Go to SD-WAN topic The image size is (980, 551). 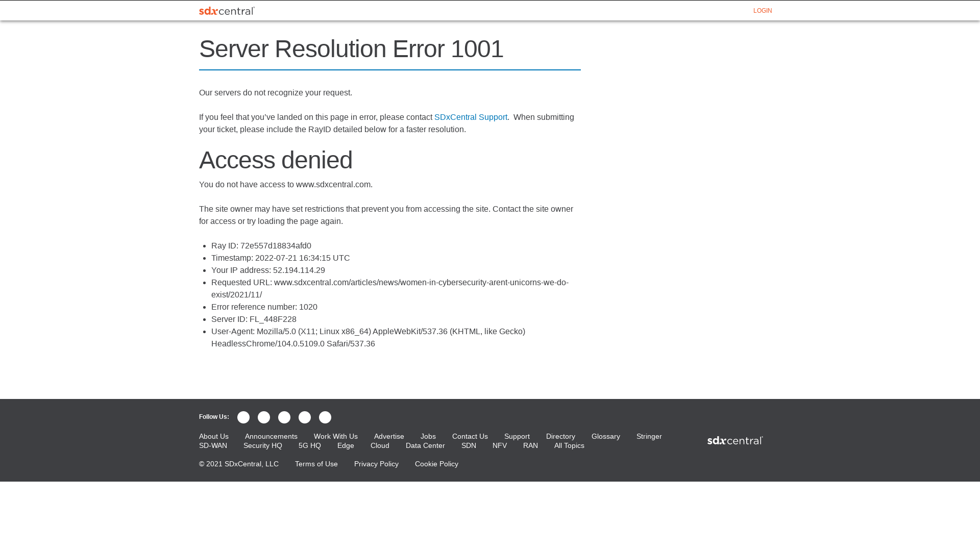(x=213, y=446)
